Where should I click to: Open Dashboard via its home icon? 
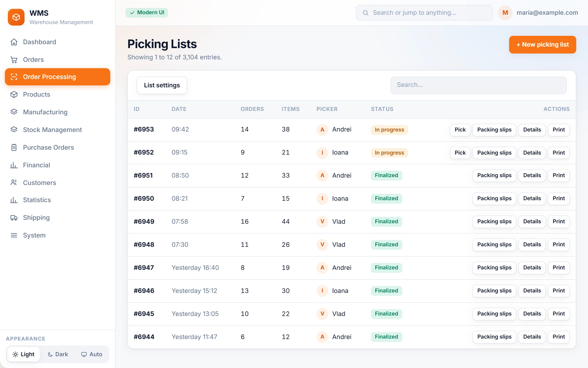click(x=14, y=42)
